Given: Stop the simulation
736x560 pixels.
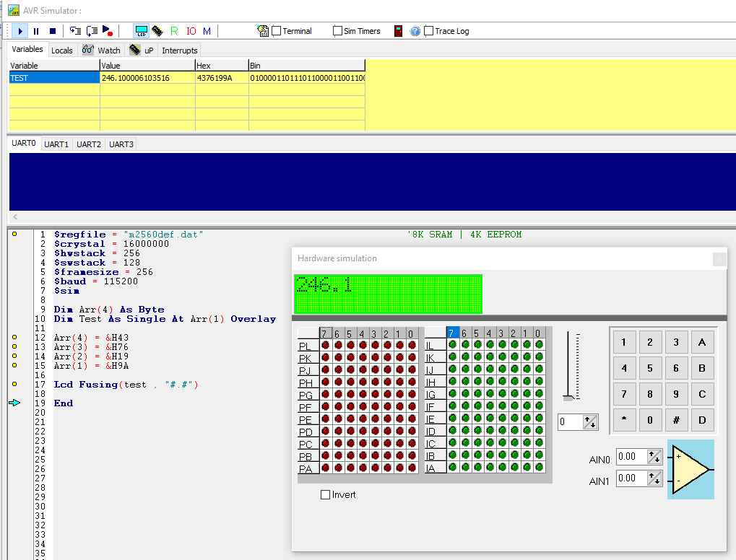Looking at the screenshot, I should pyautogui.click(x=52, y=31).
